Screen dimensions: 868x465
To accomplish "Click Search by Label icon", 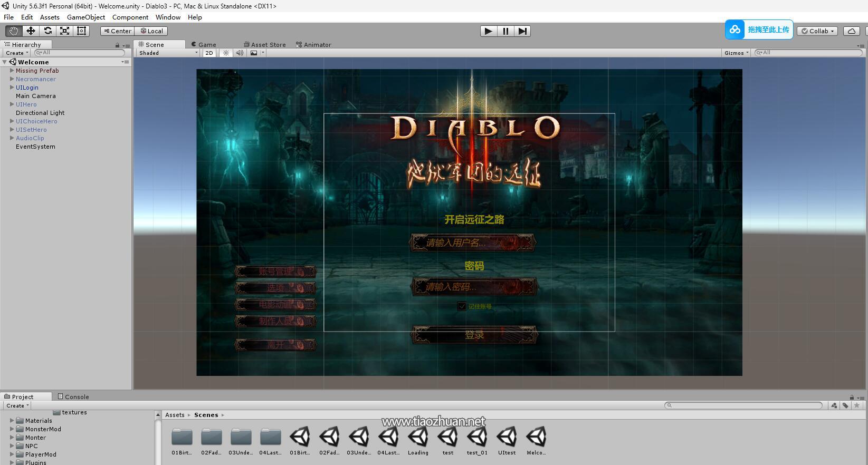I will [x=845, y=405].
